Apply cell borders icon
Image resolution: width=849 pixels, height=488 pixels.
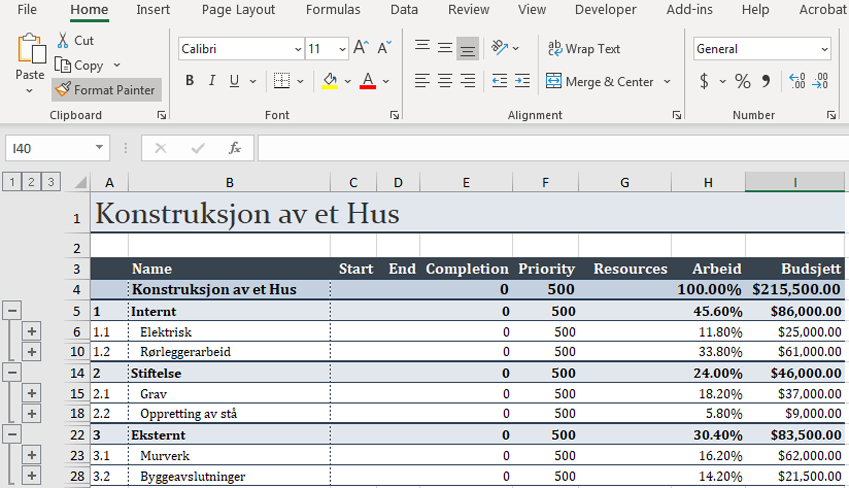click(x=282, y=81)
